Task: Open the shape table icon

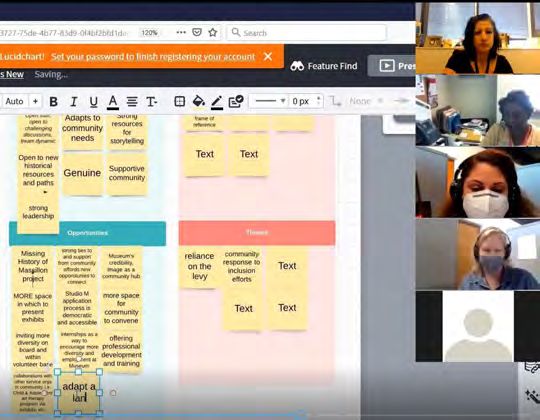Action: pyautogui.click(x=179, y=101)
